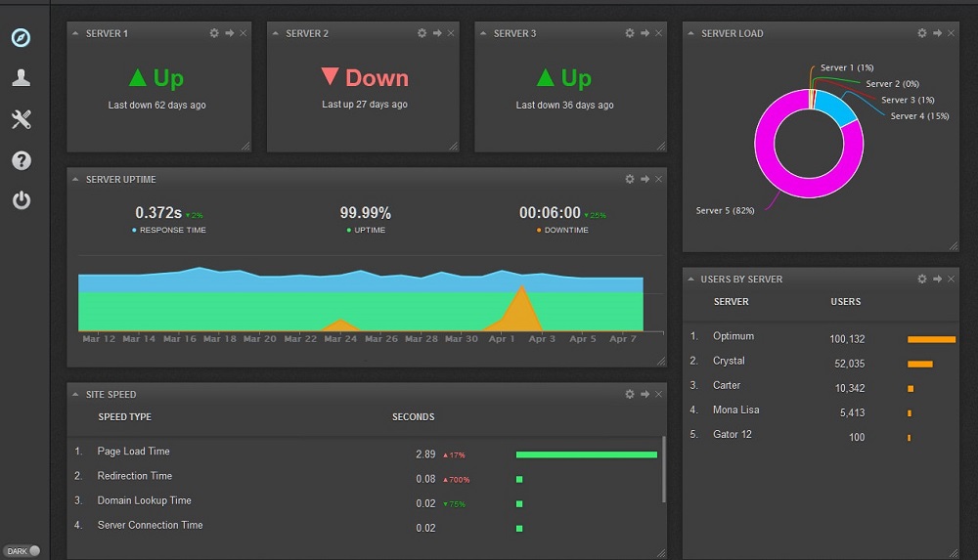Open Server 1 panel settings gear
Image resolution: width=978 pixels, height=560 pixels.
click(x=214, y=33)
